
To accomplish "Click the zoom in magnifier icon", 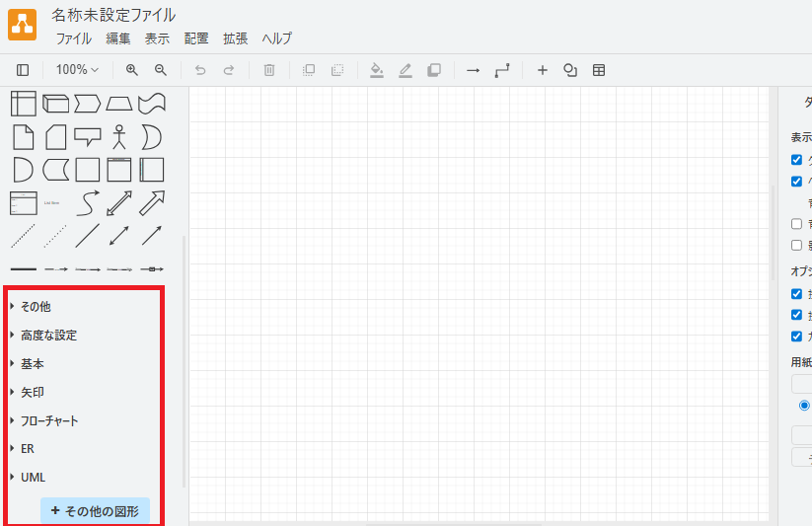I will coord(131,70).
